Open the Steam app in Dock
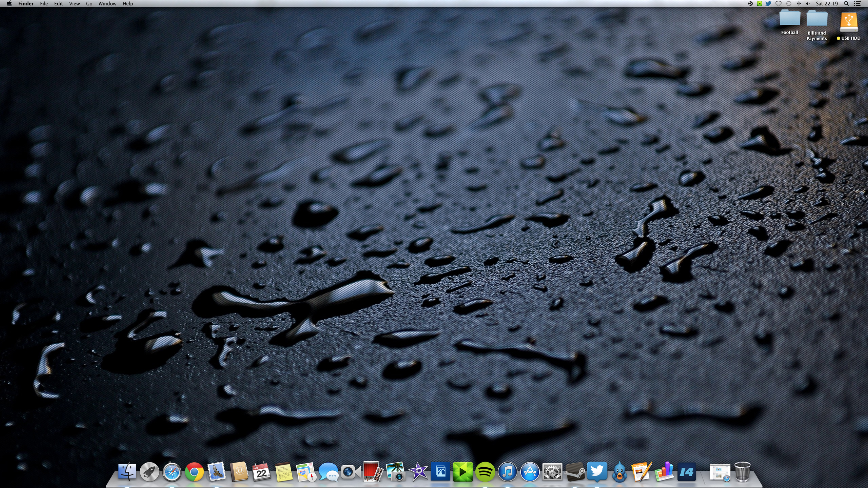The height and width of the screenshot is (488, 868). tap(575, 472)
